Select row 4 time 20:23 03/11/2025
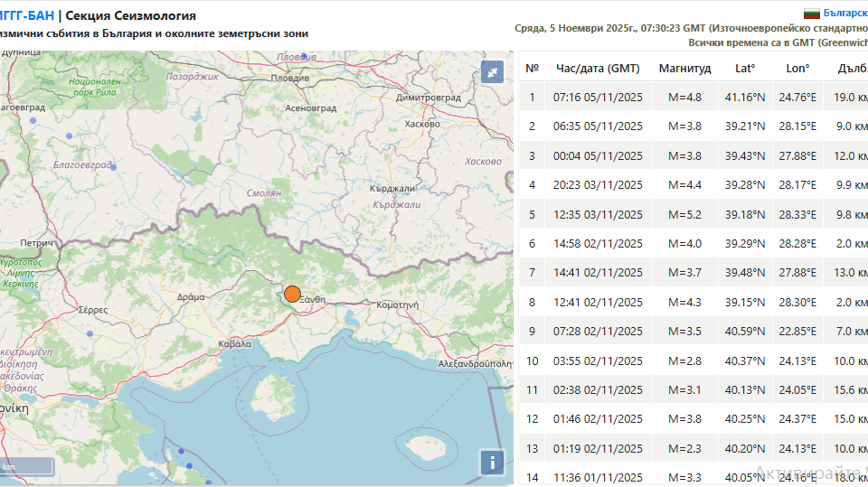868x487 pixels. 598,185
